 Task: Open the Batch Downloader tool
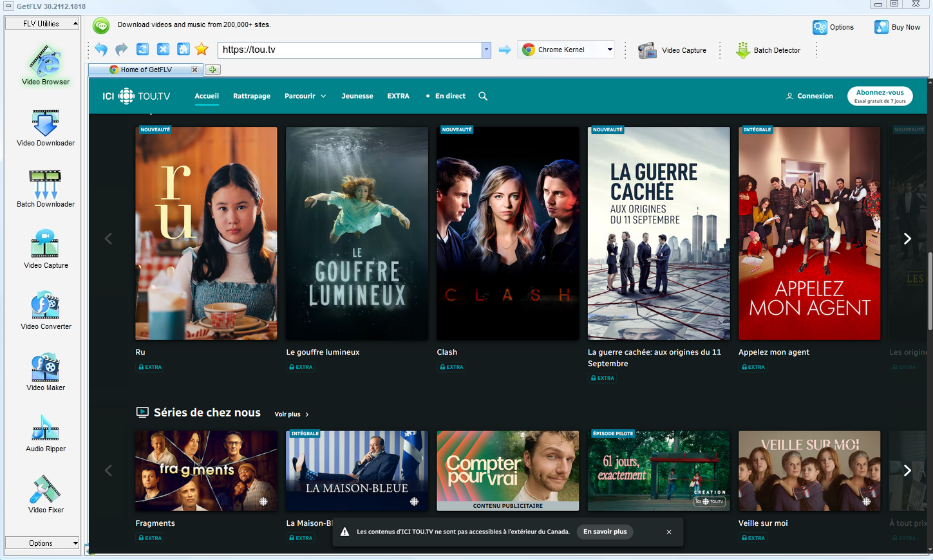point(46,189)
